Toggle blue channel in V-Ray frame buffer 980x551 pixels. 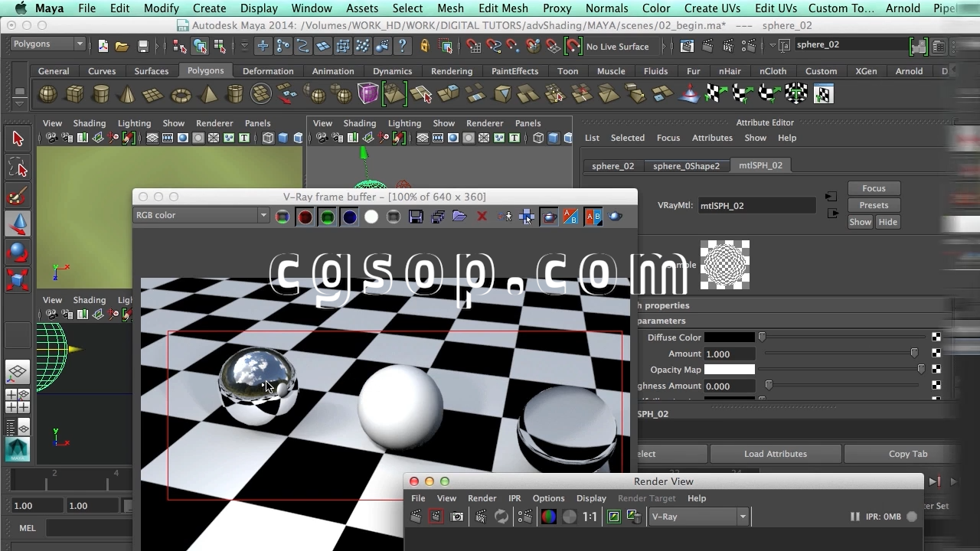click(349, 217)
